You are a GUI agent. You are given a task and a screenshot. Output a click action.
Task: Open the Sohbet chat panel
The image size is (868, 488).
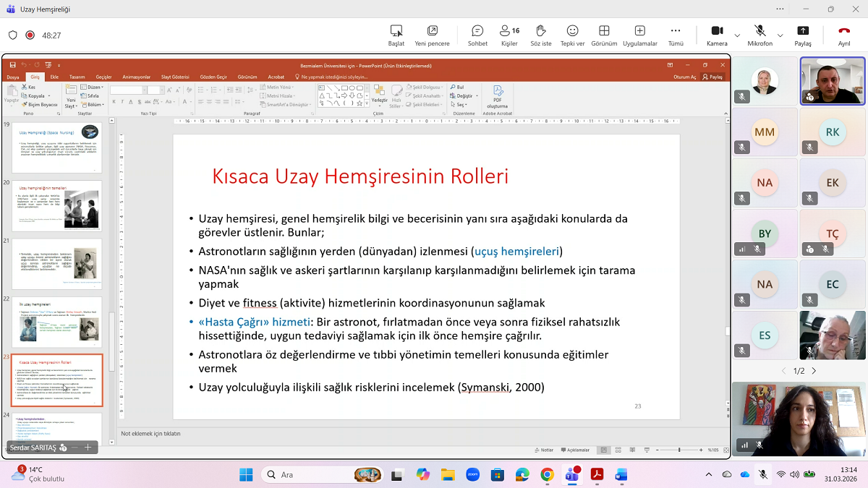[x=477, y=35]
